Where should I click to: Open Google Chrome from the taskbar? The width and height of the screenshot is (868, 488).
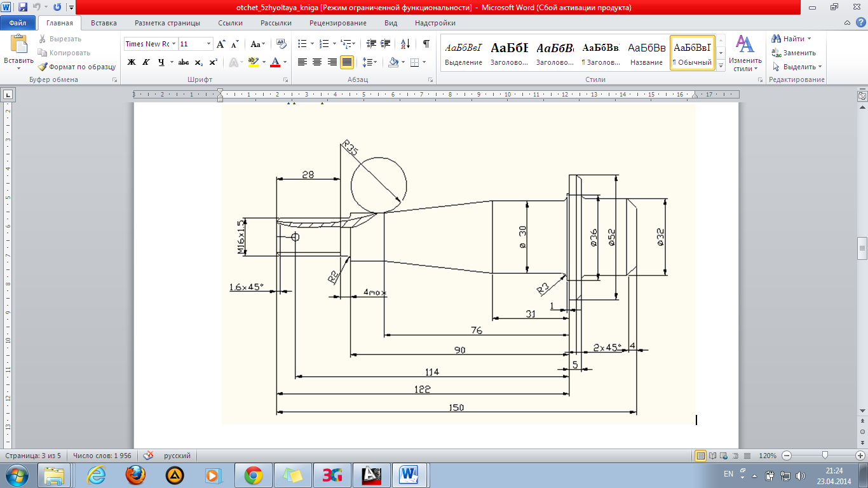pos(254,475)
